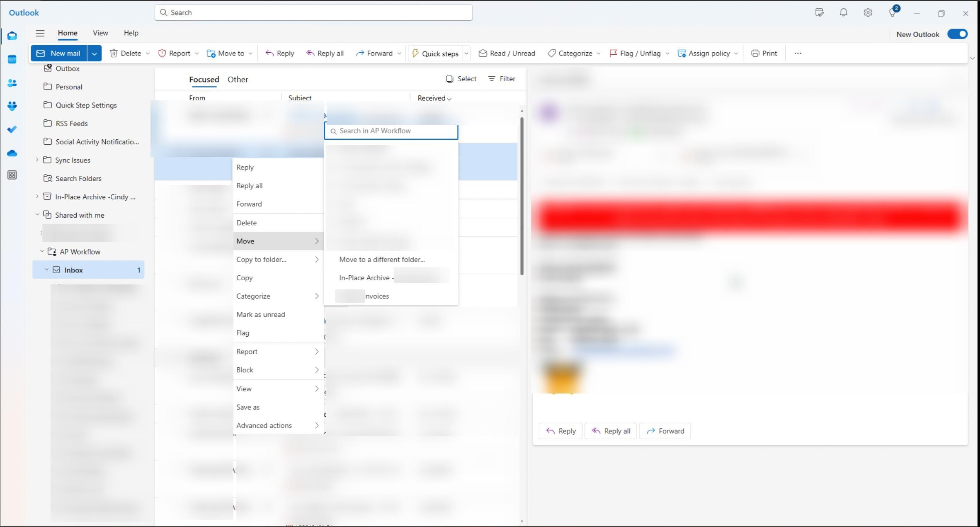This screenshot has width=980, height=527.
Task: Open the To Do checkmark sidebar icon
Action: click(12, 129)
